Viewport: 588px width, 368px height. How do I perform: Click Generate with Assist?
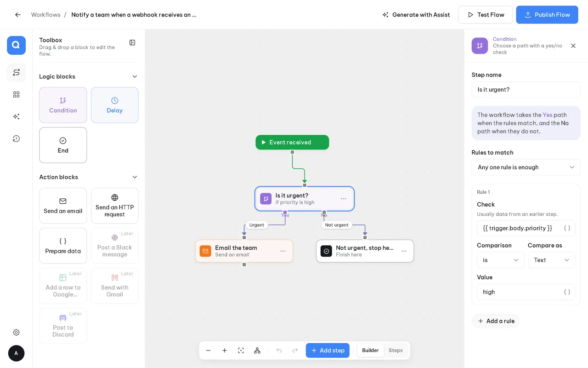pyautogui.click(x=416, y=15)
